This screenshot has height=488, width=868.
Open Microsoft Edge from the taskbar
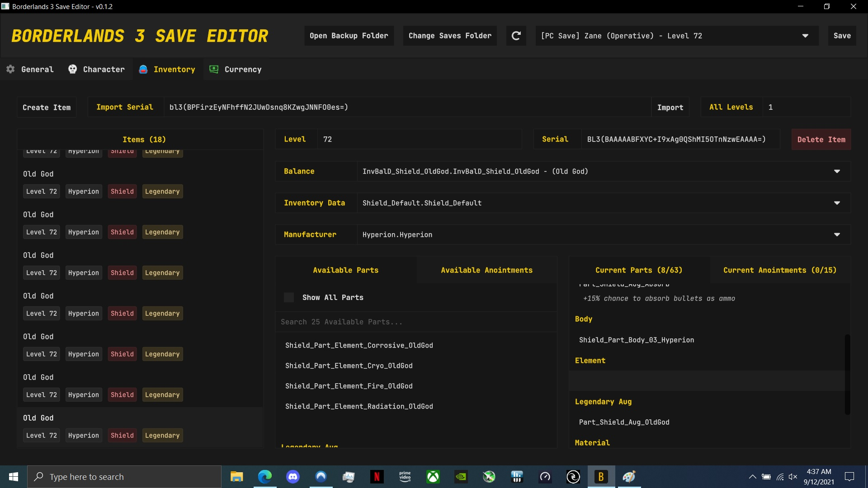pyautogui.click(x=265, y=477)
